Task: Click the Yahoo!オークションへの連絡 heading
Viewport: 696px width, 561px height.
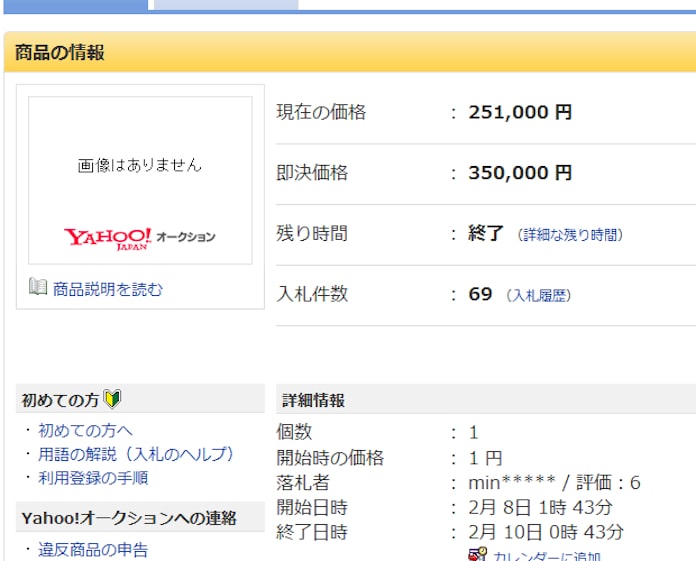Action: [129, 518]
